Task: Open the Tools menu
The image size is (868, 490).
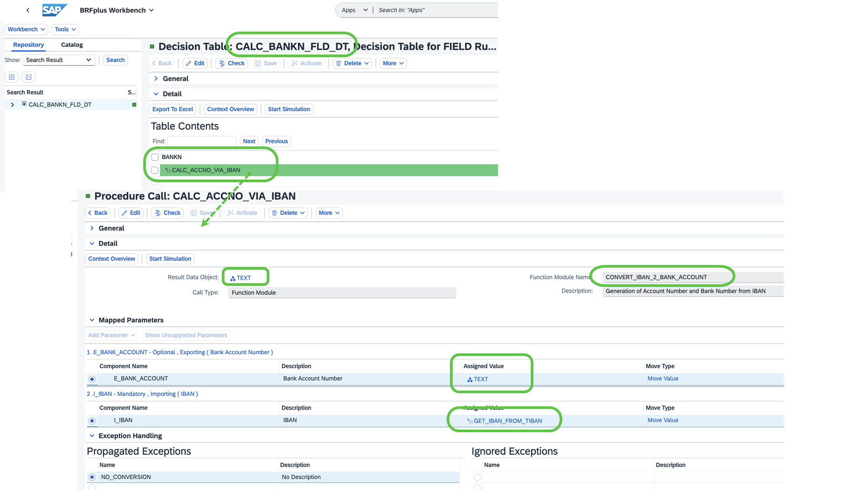Action: [x=65, y=30]
